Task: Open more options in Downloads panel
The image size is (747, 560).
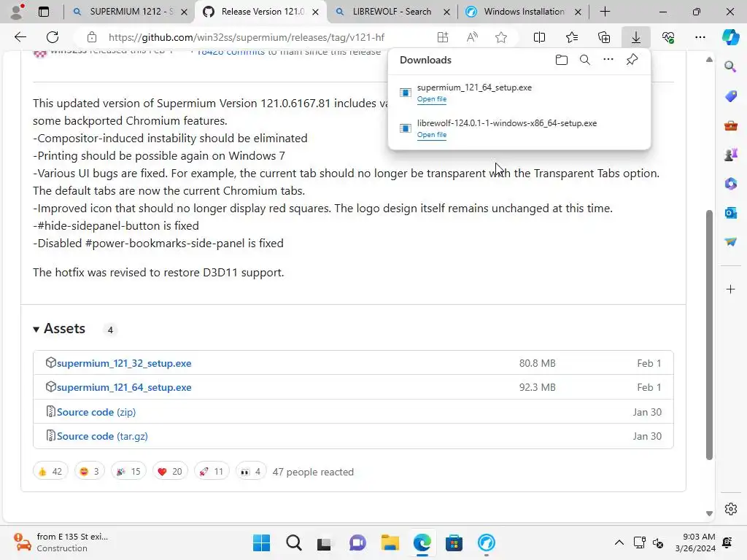Action: coord(608,60)
